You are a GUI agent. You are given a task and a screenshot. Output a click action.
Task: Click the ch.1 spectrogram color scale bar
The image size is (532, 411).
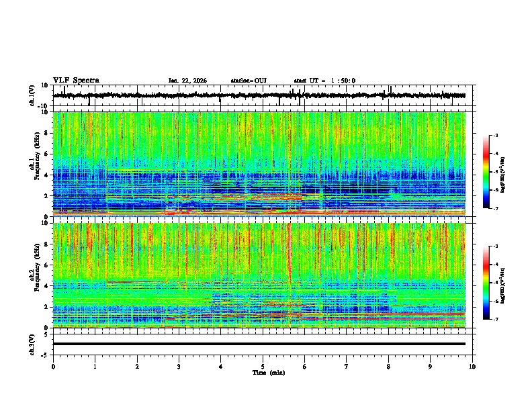coord(486,172)
